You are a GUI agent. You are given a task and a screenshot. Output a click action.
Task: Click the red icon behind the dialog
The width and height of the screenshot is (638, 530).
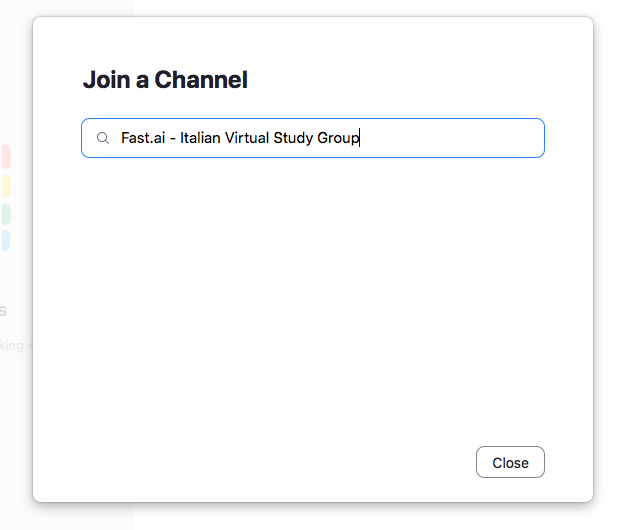[5, 157]
